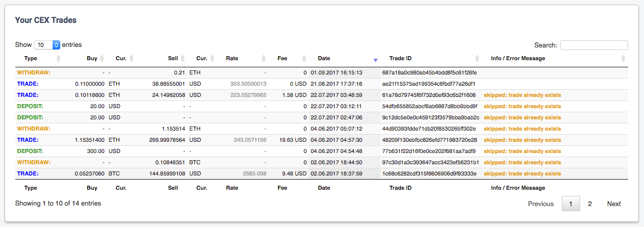Sort by Info / Error Message arrows
The image size is (644, 227).
pos(623,59)
